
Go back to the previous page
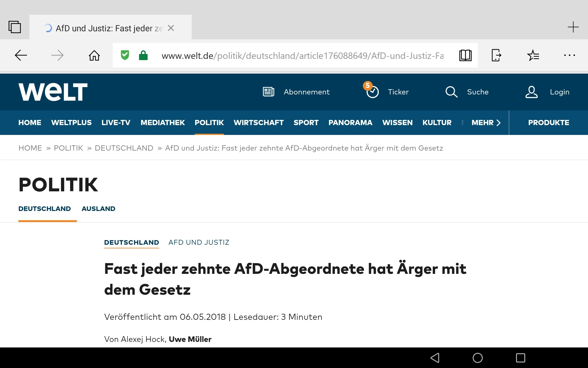pyautogui.click(x=21, y=55)
